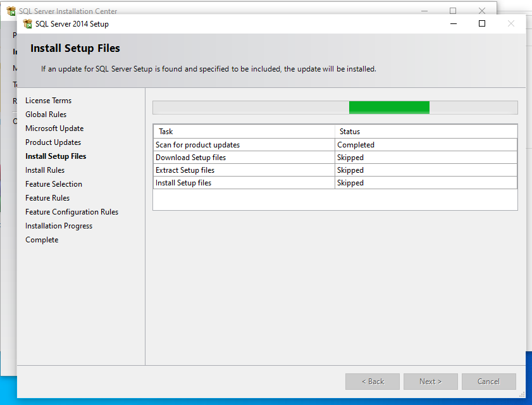Click the SQL Server Installation Center window icon
The image size is (532, 405).
click(x=11, y=11)
